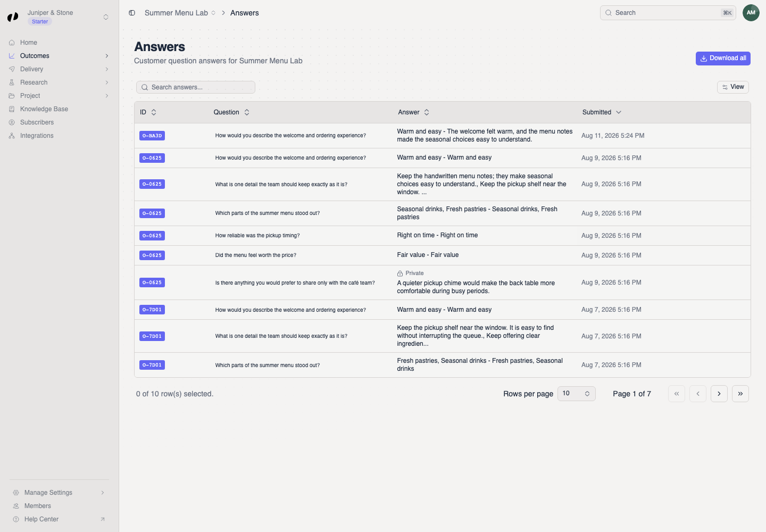Image resolution: width=766 pixels, height=532 pixels.
Task: Click the 'Aug 11, 2026 5:24 PM' date
Action: pyautogui.click(x=613, y=136)
